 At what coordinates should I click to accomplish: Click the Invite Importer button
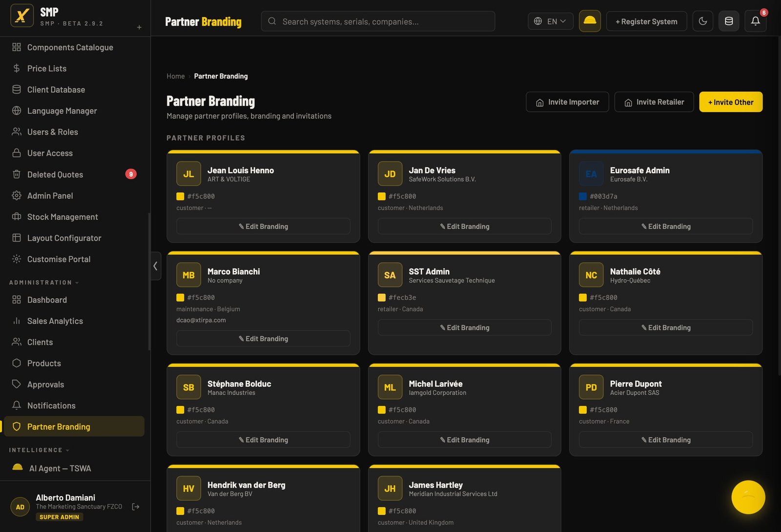point(567,102)
